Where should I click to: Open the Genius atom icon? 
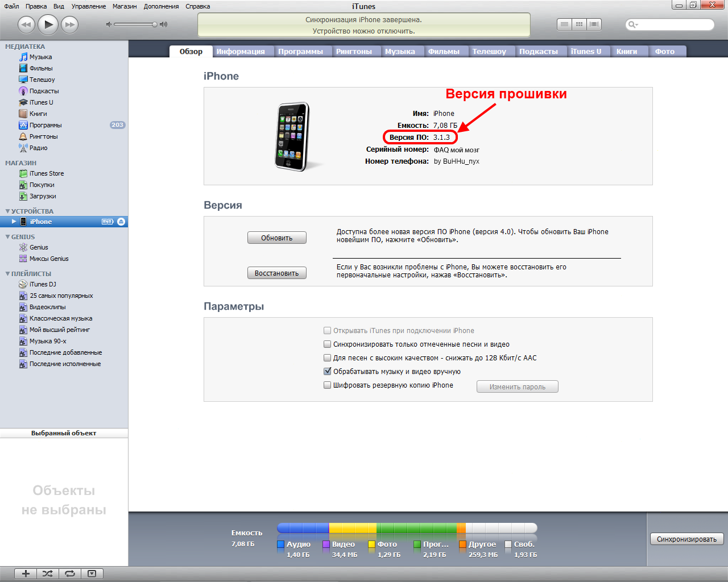(23, 247)
